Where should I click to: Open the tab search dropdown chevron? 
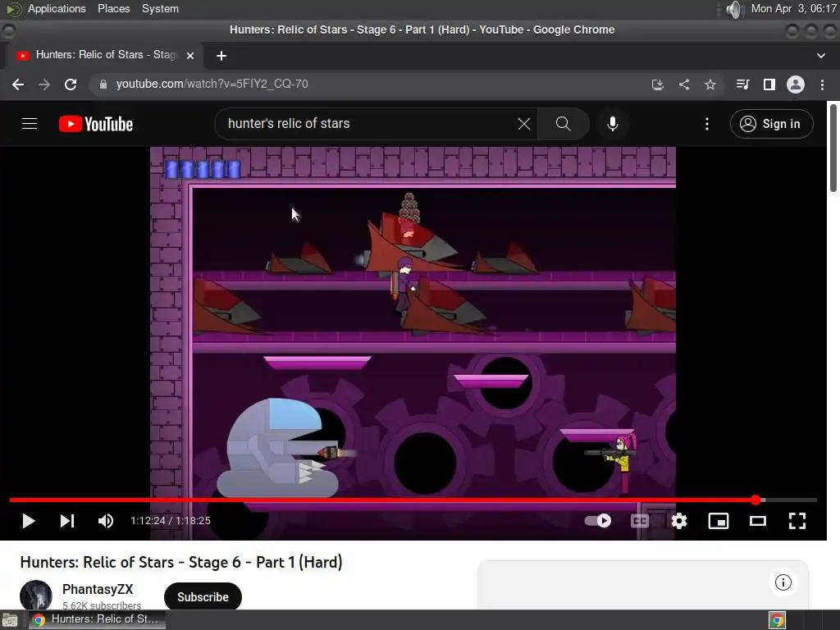[x=820, y=56]
